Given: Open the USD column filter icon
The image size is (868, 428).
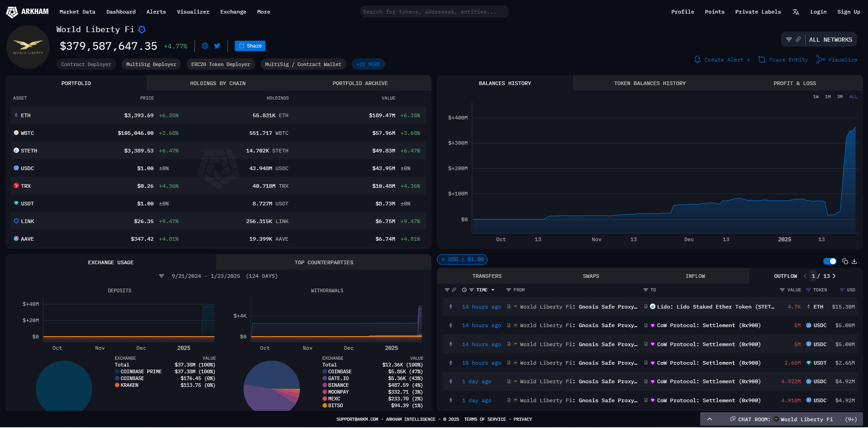Looking at the screenshot, I should [x=842, y=290].
